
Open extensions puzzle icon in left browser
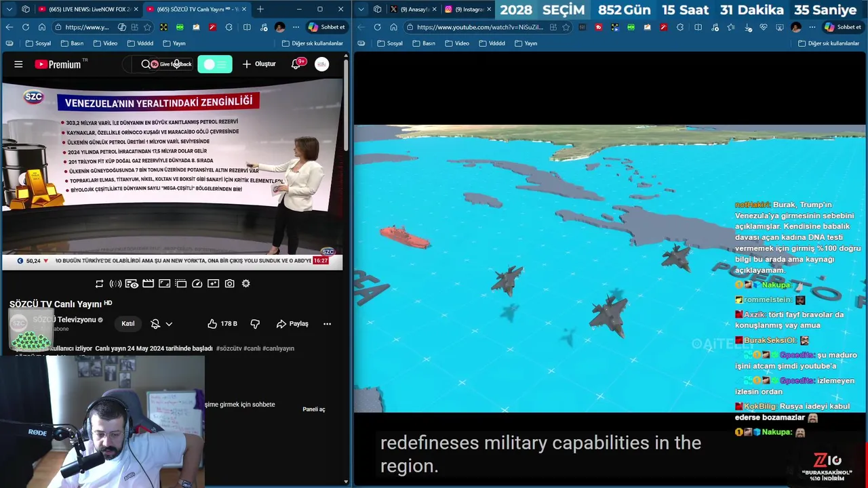coord(229,27)
